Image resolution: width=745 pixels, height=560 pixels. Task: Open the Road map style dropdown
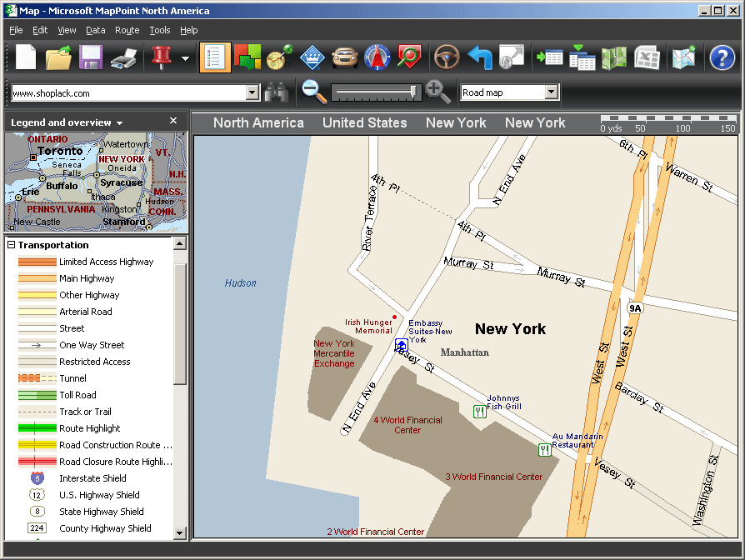551,92
